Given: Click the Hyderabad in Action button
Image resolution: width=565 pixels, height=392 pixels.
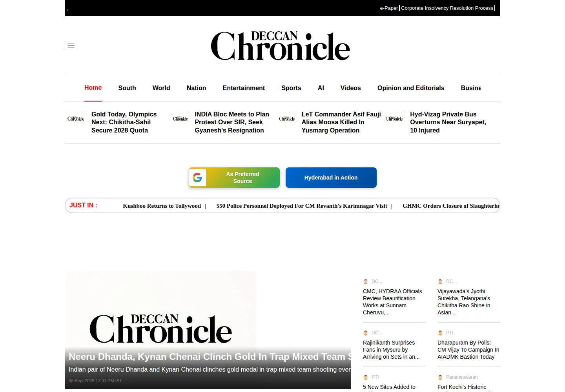Looking at the screenshot, I should 331,178.
